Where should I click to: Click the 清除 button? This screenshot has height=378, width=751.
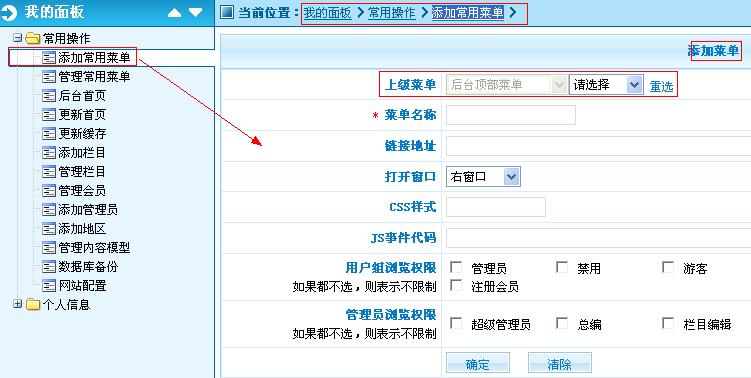pyautogui.click(x=559, y=363)
